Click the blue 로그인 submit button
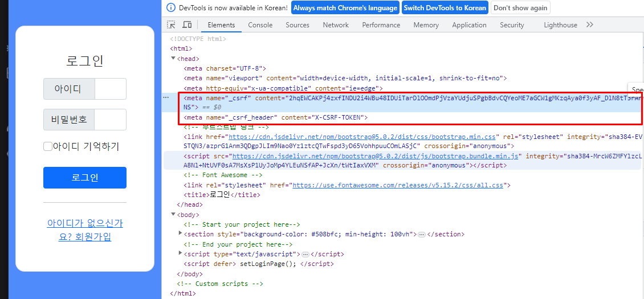 click(84, 178)
